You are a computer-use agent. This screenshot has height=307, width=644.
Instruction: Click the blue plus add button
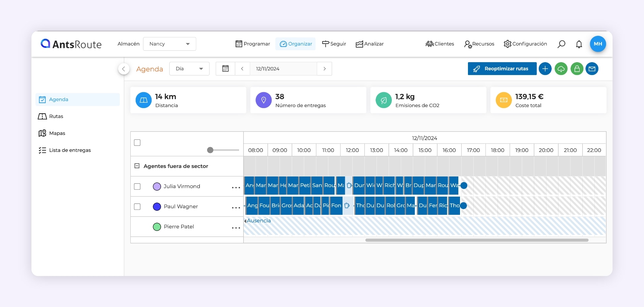point(545,69)
